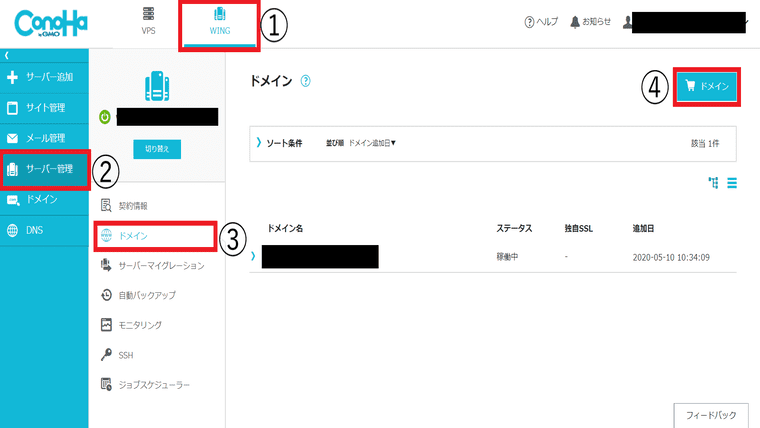760x428 pixels.
Task: Click the 該当 1件 result count
Action: pos(705,143)
